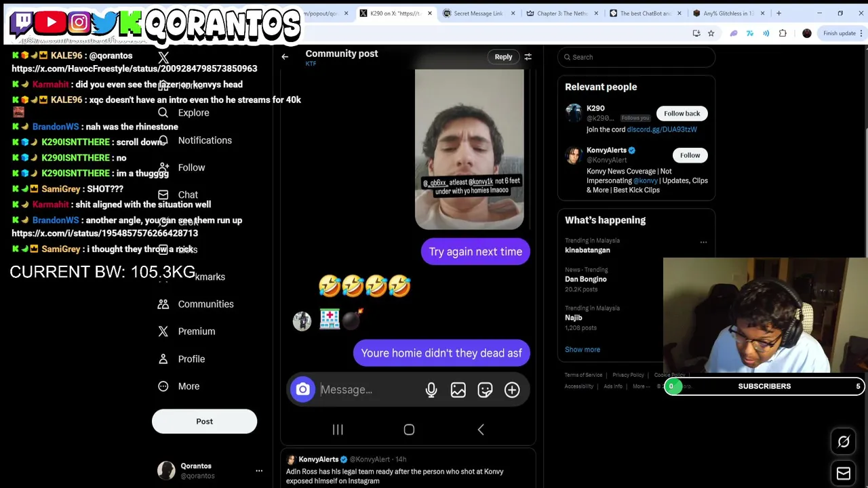This screenshot has width=868, height=488.
Task: Click the Reply button
Action: (x=503, y=57)
